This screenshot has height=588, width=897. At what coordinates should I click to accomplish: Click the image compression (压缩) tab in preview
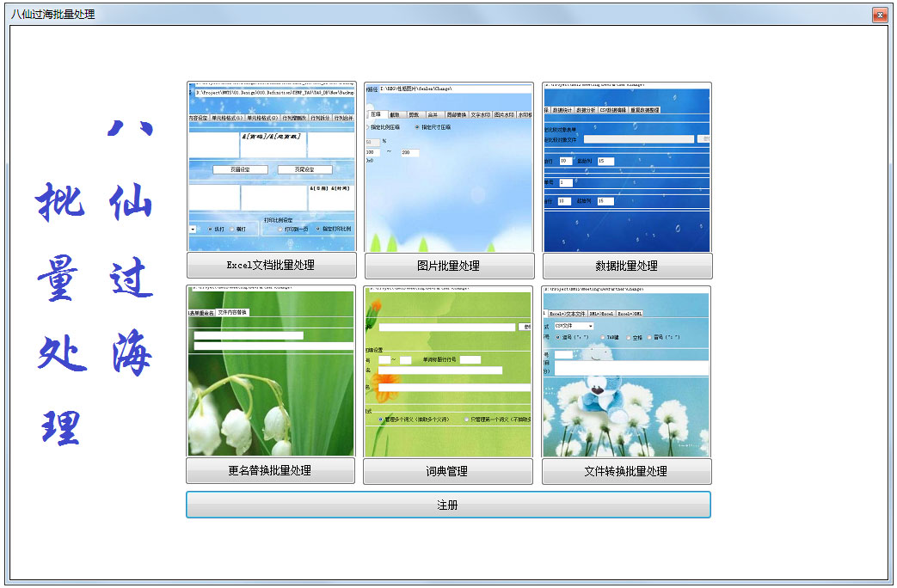(376, 114)
